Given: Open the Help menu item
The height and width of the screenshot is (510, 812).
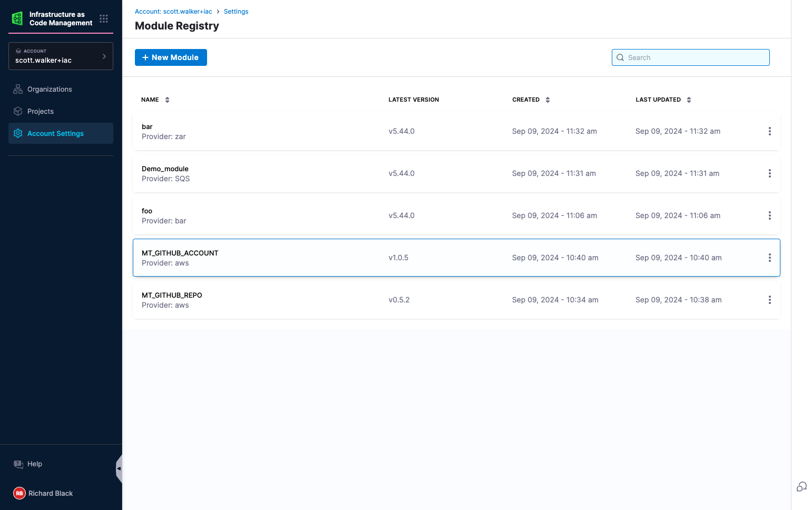Looking at the screenshot, I should pos(35,464).
